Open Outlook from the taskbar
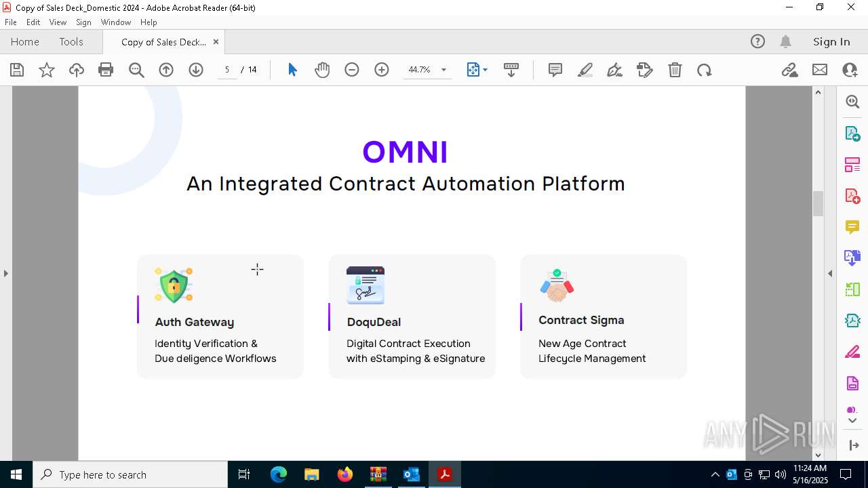The width and height of the screenshot is (868, 488). 412,474
